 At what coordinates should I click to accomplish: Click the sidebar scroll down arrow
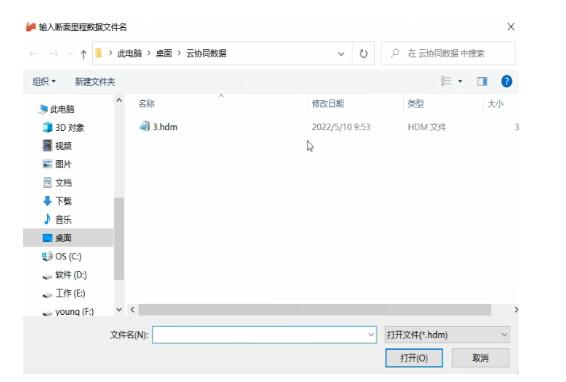119,309
